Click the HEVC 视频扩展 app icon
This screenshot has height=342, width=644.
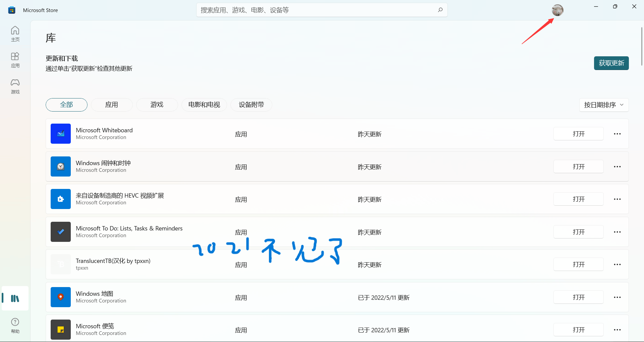(61, 199)
